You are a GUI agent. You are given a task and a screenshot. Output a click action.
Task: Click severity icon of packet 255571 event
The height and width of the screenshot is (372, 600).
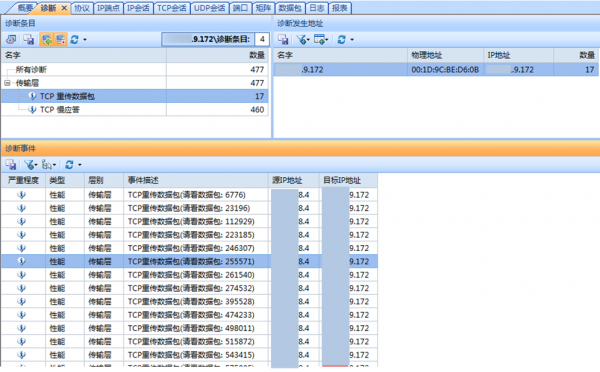tap(22, 261)
